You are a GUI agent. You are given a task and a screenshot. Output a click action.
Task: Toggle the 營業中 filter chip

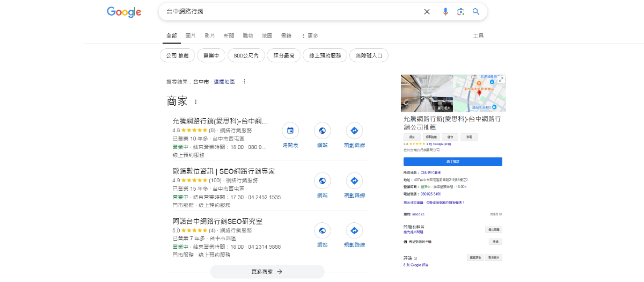[211, 55]
